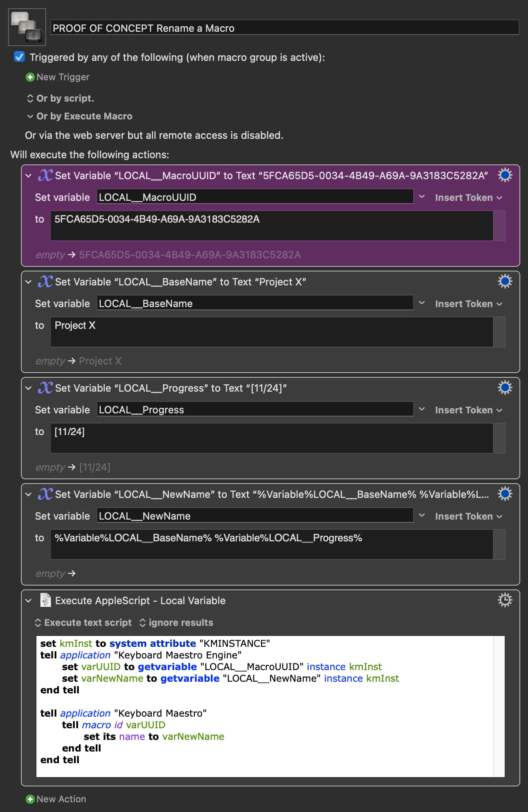Click the X icon on LOCAL__MacroUUID action

click(45, 175)
